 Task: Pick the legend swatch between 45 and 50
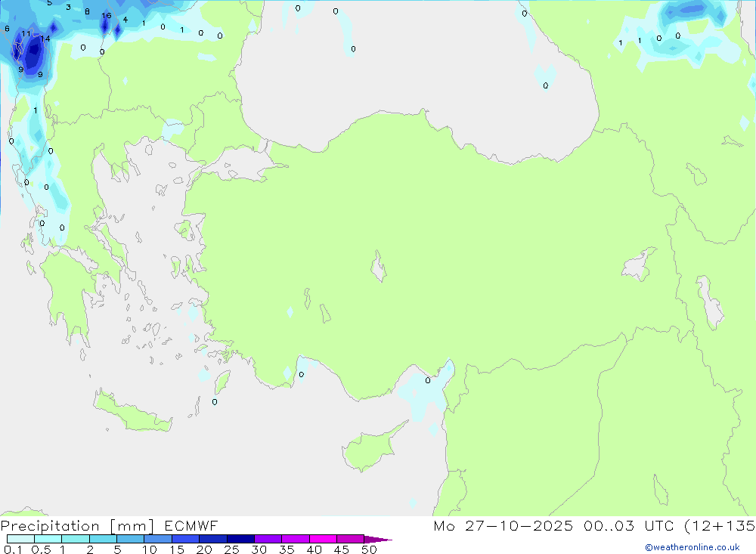click(350, 539)
